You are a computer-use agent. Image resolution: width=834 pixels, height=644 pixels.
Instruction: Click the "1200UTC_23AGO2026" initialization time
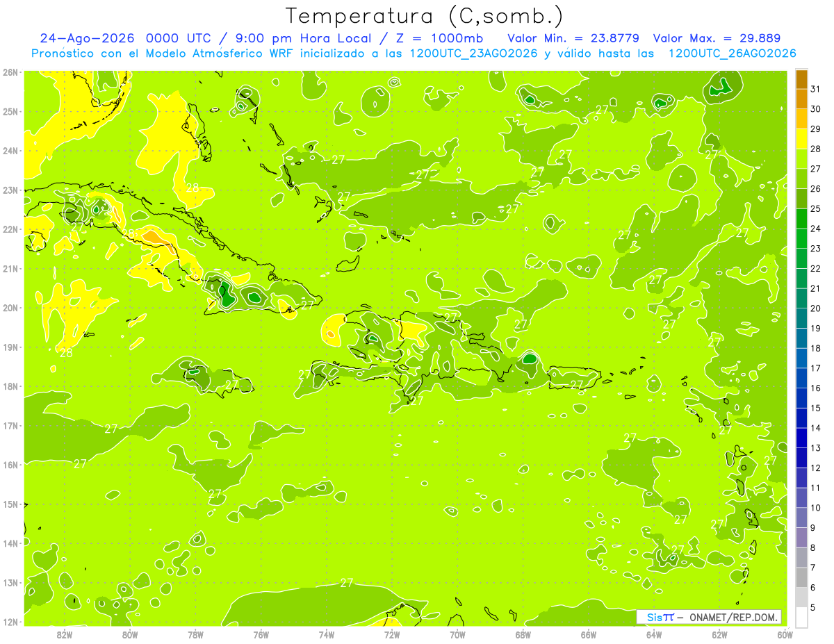pos(473,53)
